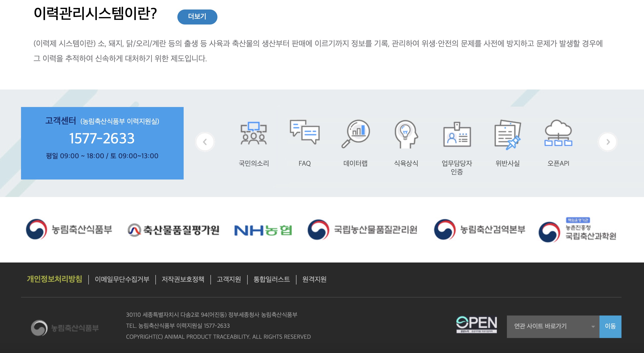Click the NH농협 partner logo
Image resolution: width=644 pixels, height=353 pixels.
[263, 230]
